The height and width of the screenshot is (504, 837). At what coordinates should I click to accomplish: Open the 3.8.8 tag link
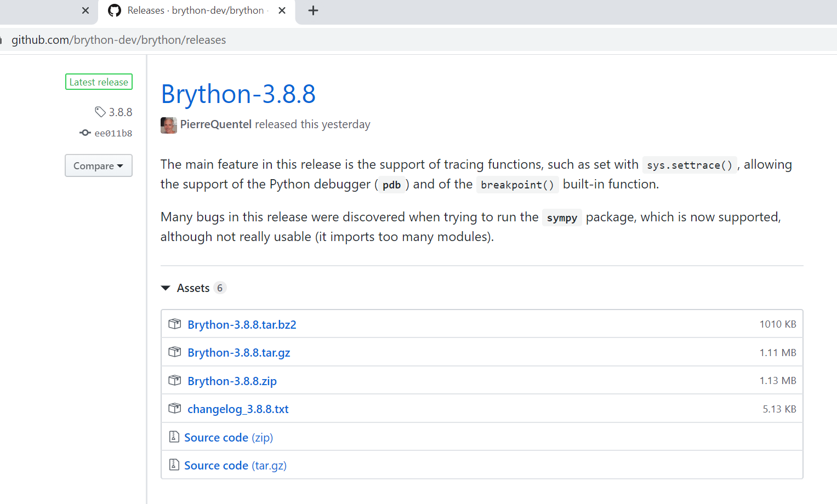[121, 112]
